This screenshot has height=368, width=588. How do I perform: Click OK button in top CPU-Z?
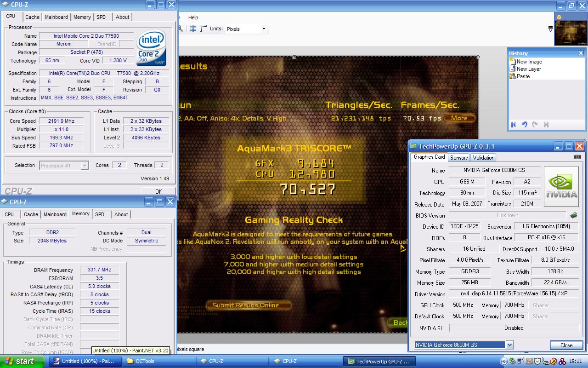coord(158,191)
